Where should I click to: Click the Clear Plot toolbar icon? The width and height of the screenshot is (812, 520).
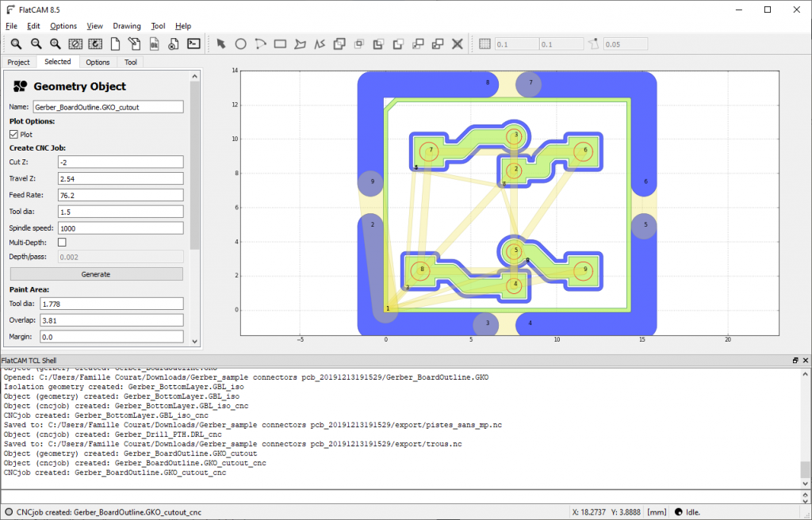tap(75, 44)
